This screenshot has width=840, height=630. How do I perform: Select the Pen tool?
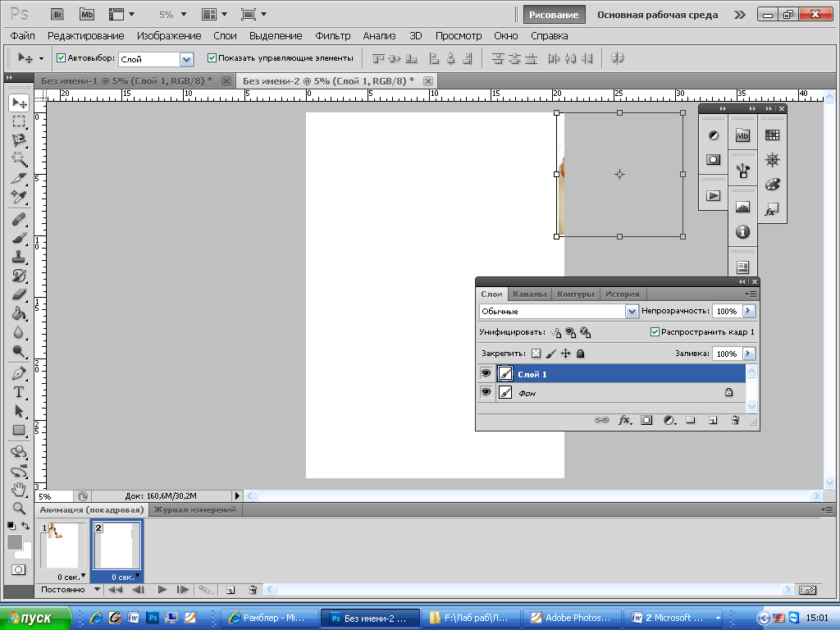19,373
